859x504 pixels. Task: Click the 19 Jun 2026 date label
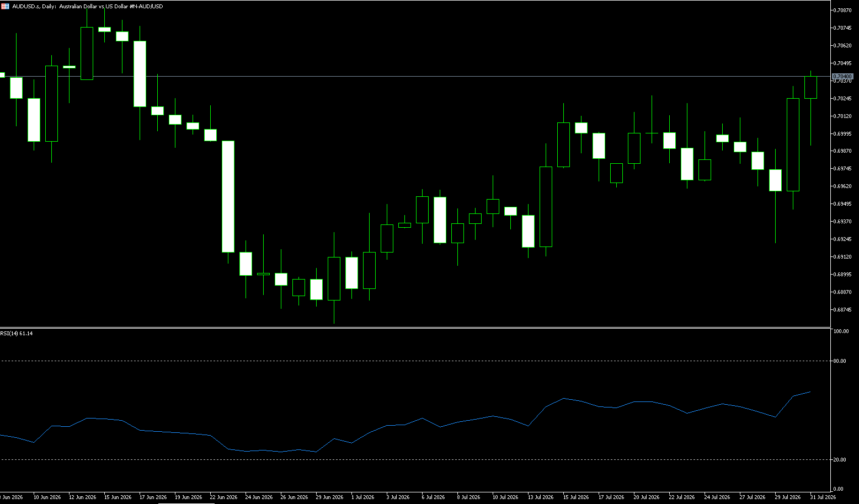coord(189,497)
